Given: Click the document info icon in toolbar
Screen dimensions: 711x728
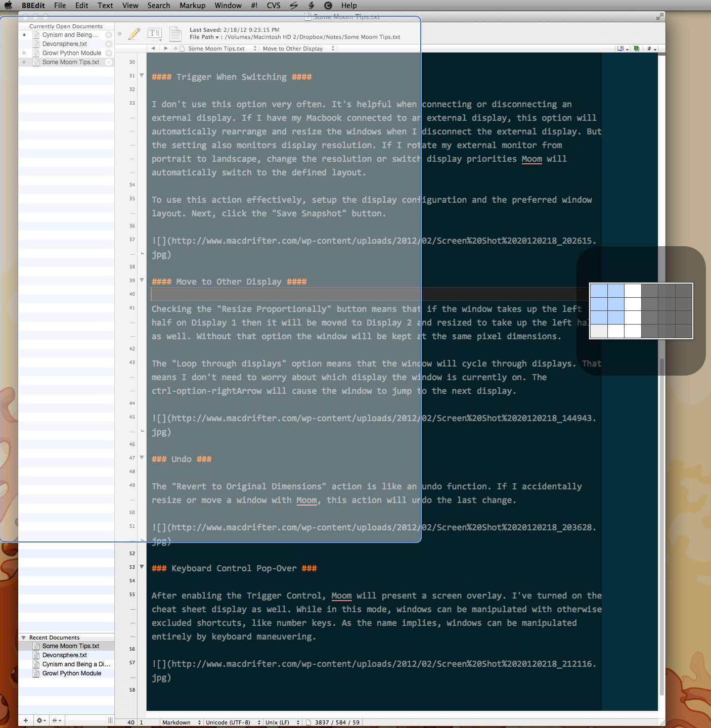Looking at the screenshot, I should 175,34.
